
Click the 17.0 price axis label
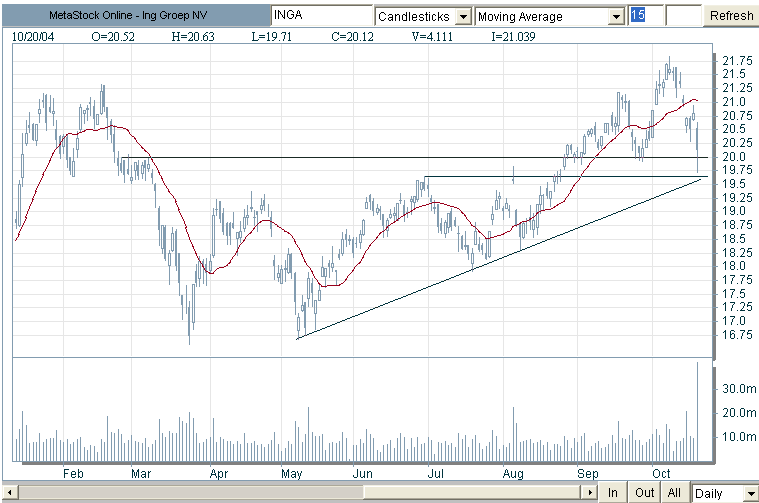point(734,320)
